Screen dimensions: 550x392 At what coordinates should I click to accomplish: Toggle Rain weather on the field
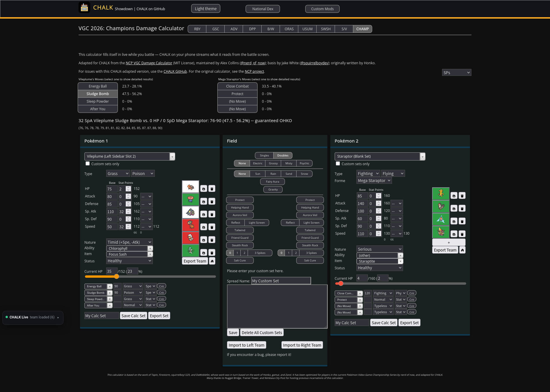(x=273, y=174)
